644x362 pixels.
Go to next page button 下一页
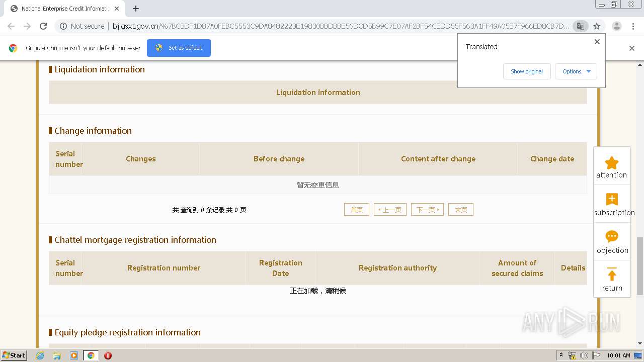[x=427, y=210]
